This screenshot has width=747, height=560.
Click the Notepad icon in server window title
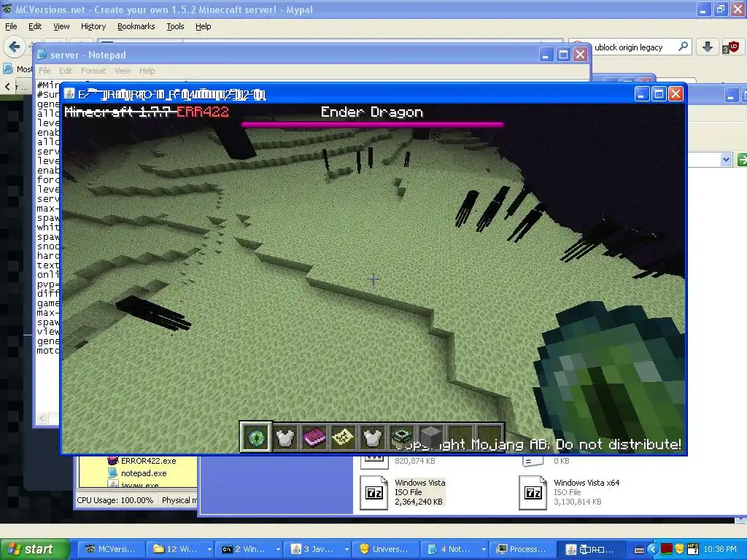pyautogui.click(x=42, y=55)
